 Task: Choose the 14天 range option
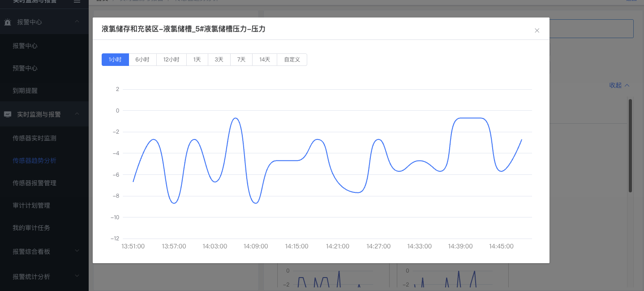point(265,60)
